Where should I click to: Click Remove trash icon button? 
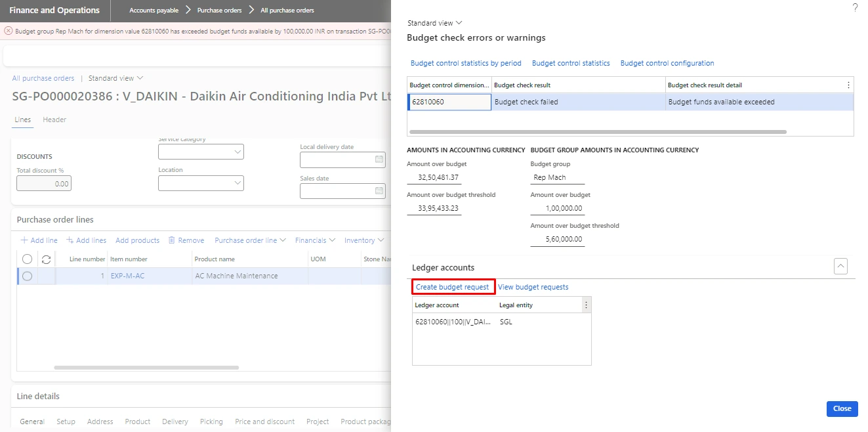pos(186,240)
